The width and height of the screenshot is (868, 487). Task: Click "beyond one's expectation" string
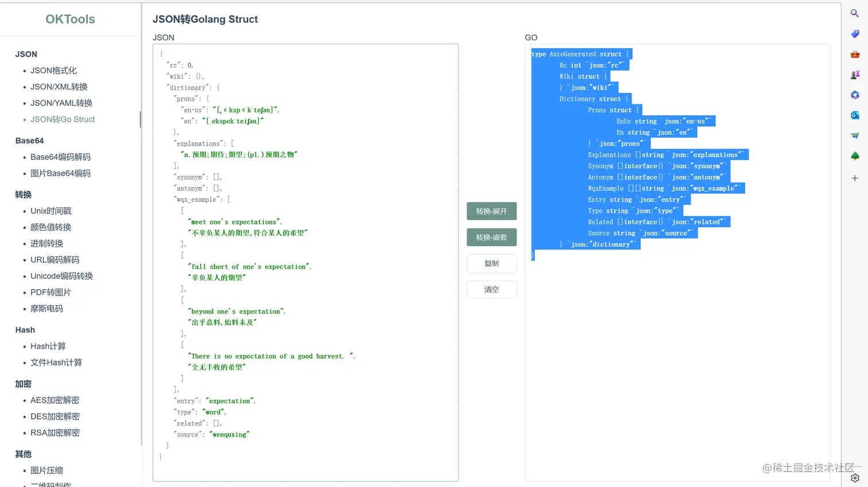coord(236,311)
